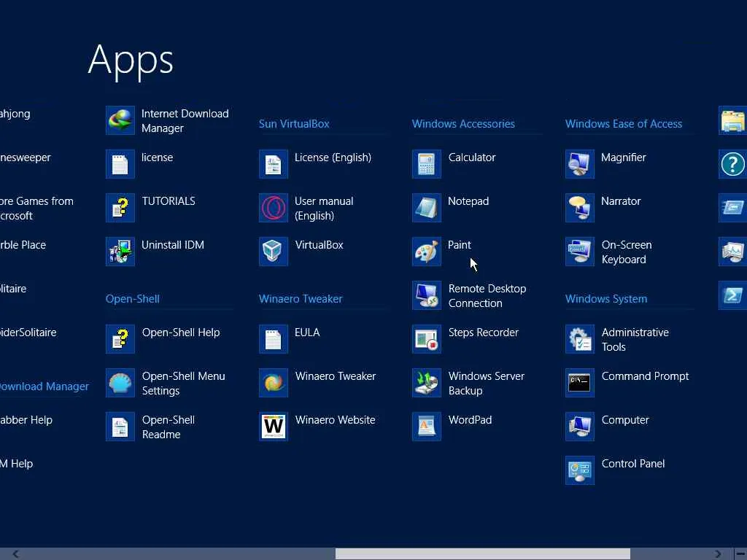Click the left scroll arrow of scrollbar

coord(16,554)
